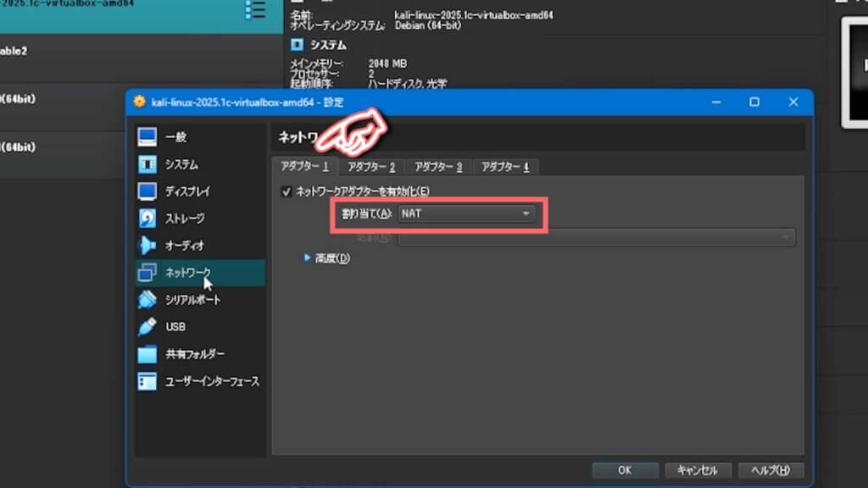
Task: Select ストレージ label in settings list
Action: pos(185,219)
